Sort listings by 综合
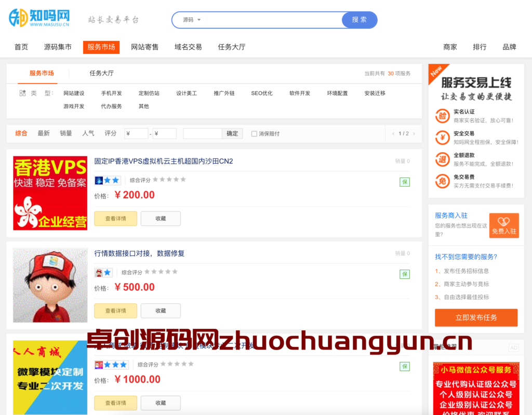The height and width of the screenshot is (415, 532). click(x=21, y=133)
